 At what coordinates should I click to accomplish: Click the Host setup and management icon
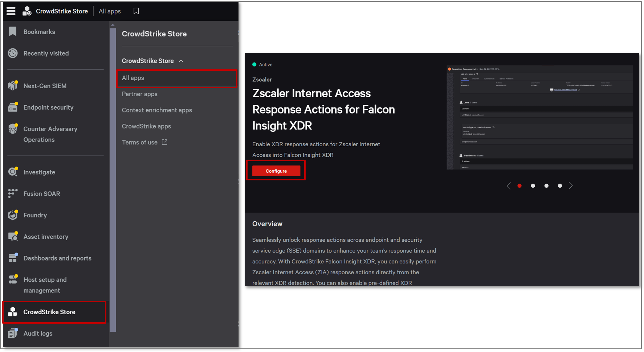[x=13, y=279]
